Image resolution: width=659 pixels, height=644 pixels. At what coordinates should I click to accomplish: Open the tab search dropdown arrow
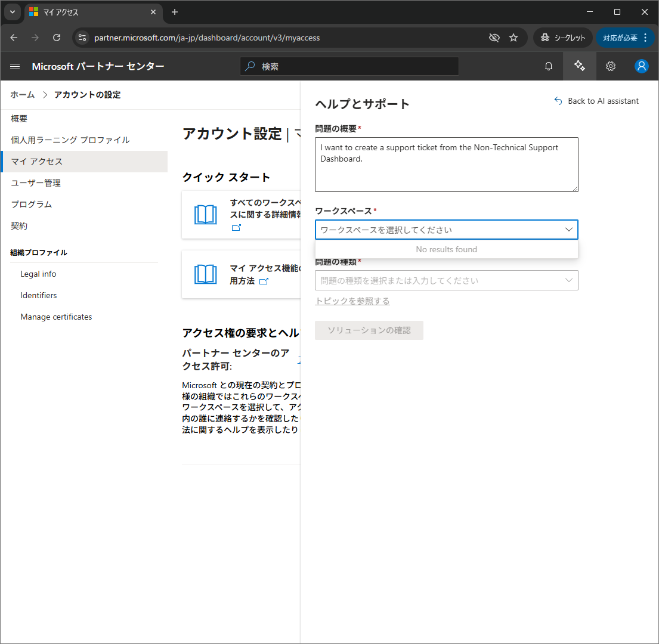point(13,12)
